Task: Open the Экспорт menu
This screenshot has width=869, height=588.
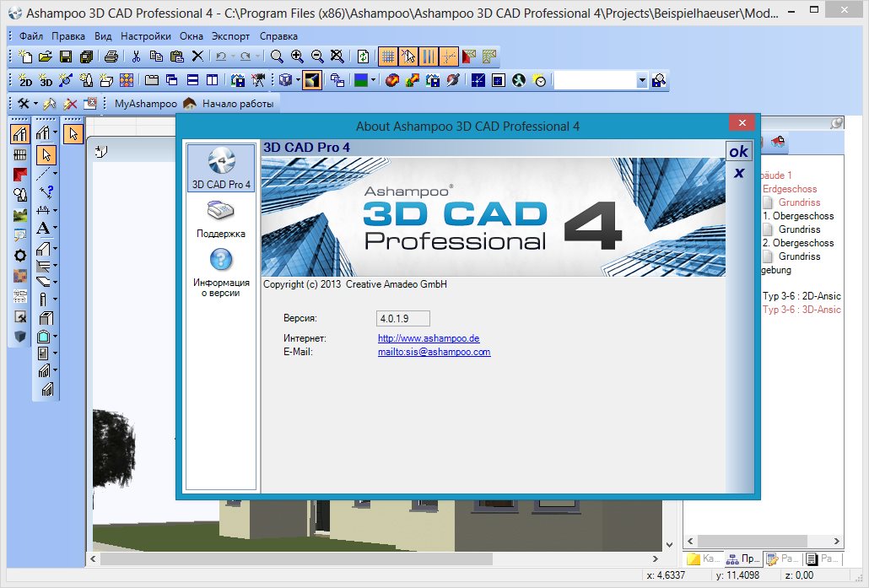Action: 230,36
